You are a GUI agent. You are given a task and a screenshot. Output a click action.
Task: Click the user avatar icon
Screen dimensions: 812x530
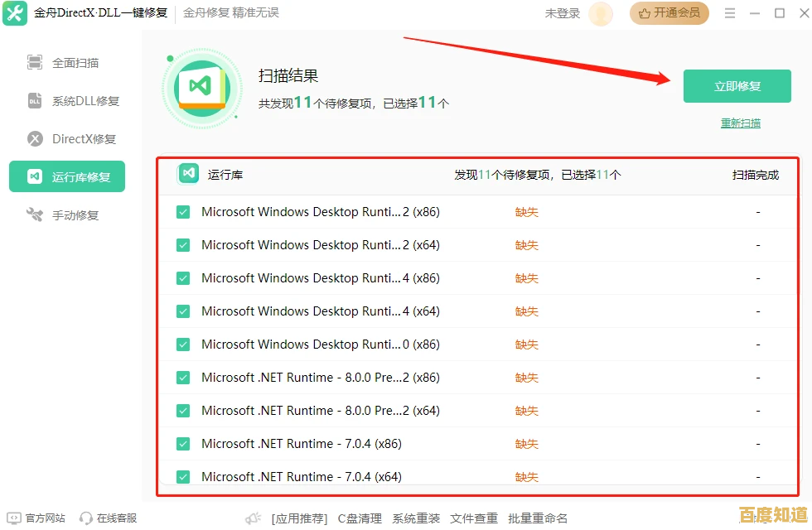tap(600, 13)
